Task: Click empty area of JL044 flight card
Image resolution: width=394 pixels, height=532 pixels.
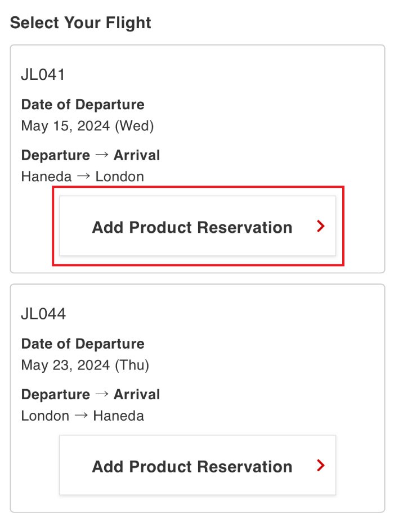Action: (281, 349)
